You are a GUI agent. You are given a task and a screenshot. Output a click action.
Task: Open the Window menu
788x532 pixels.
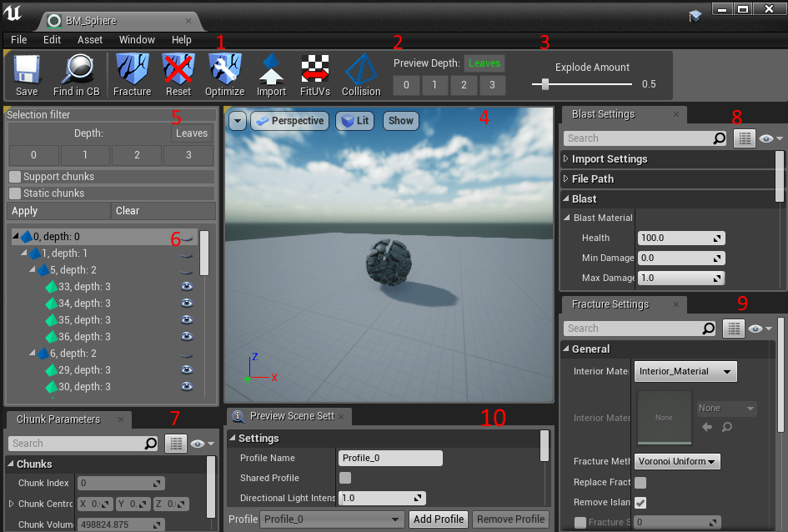click(137, 39)
